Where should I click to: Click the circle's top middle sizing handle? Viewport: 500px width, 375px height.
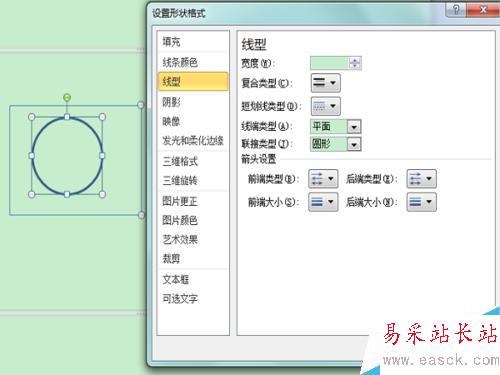67,117
